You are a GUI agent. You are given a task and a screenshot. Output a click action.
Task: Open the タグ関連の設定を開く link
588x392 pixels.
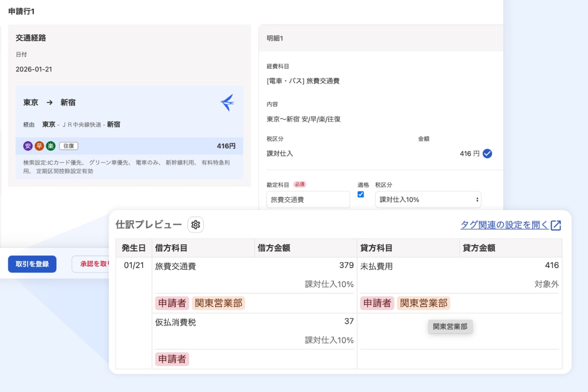click(x=504, y=225)
